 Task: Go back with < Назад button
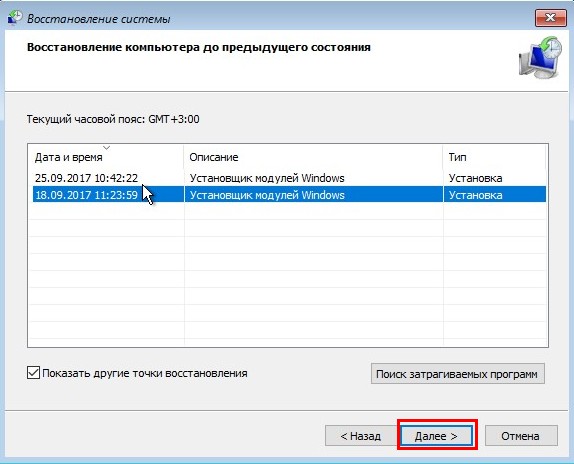361,435
